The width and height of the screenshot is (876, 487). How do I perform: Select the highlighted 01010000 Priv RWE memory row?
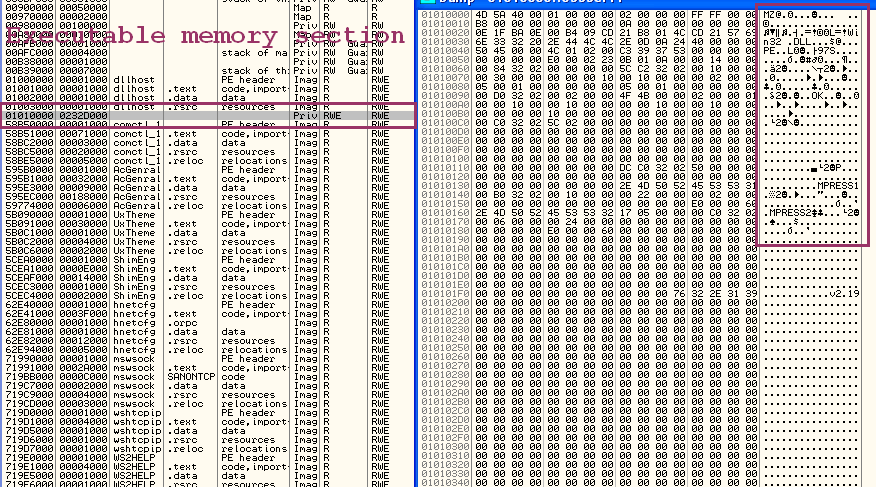tap(200, 116)
